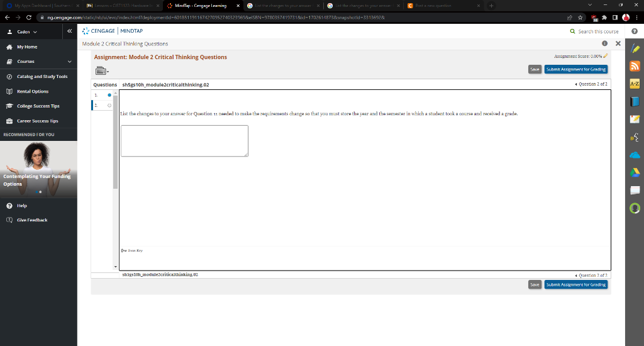The width and height of the screenshot is (644, 346).
Task: Open the flashcards app icon
Action: coord(635,190)
